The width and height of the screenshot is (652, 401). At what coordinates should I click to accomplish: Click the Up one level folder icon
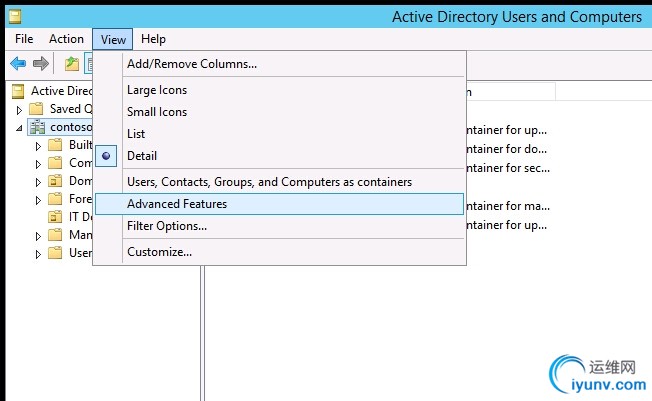click(x=72, y=64)
